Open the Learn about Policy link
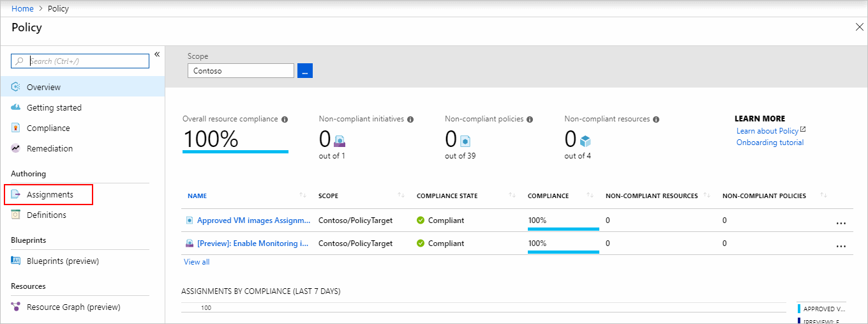This screenshot has width=868, height=324. coord(767,131)
